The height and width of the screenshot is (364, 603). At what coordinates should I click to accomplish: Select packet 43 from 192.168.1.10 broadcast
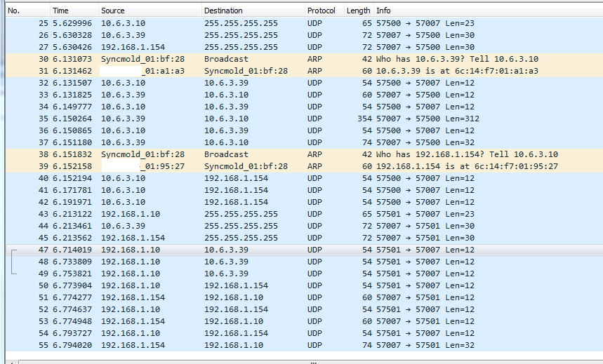(304, 214)
